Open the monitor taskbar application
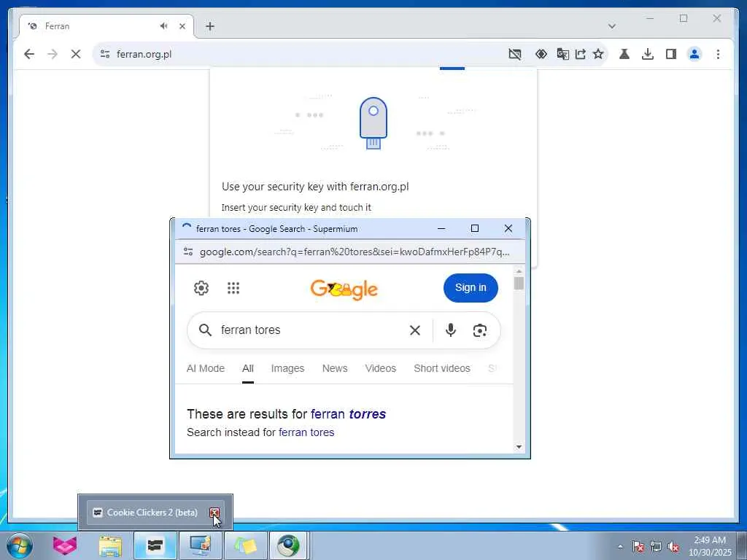This screenshot has height=560, width=747. tap(200, 545)
